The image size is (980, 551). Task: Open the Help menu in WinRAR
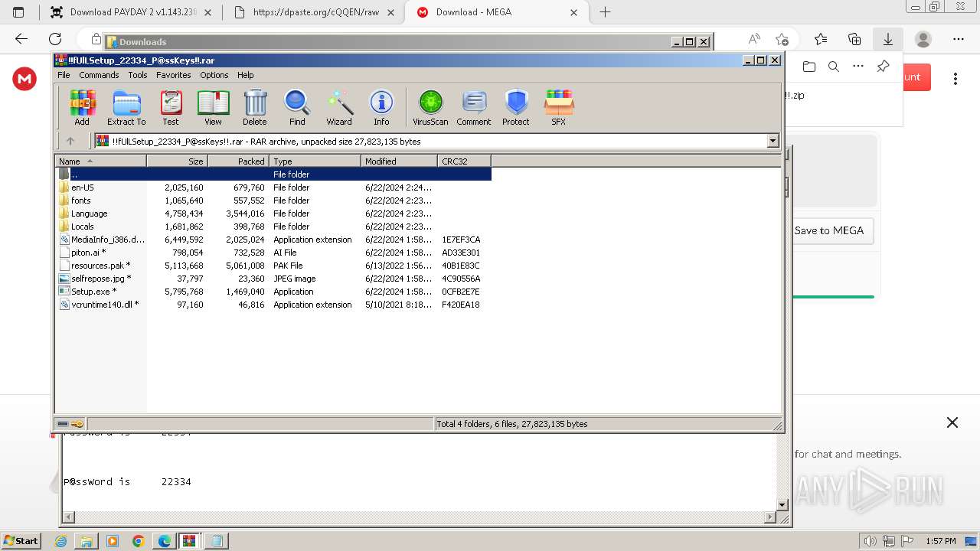(x=246, y=75)
